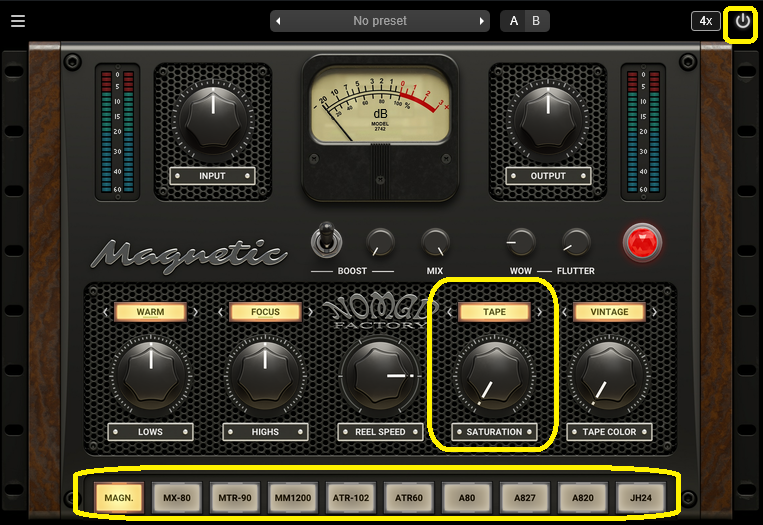Flip the BOOST toggle switch
Image resolution: width=763 pixels, height=525 pixels.
click(326, 240)
